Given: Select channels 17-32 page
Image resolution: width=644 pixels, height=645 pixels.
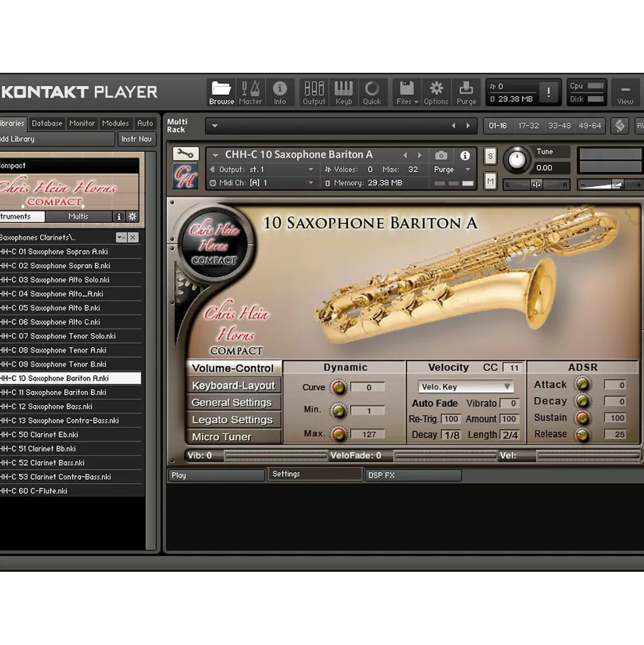Looking at the screenshot, I should [528, 126].
